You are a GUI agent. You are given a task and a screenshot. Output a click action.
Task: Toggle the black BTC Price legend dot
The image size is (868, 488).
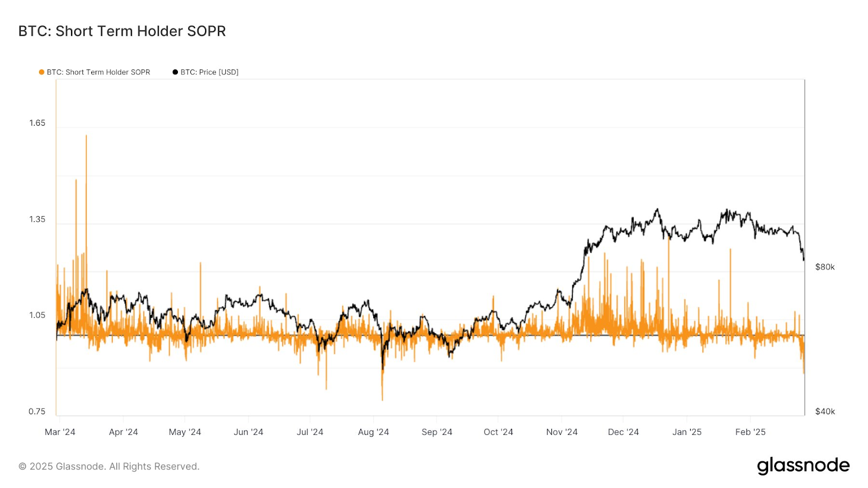click(175, 72)
